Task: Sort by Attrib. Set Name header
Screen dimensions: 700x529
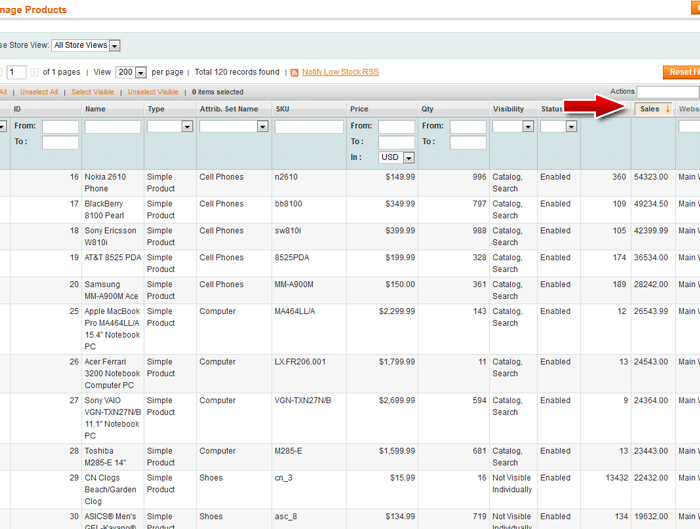Action: (x=229, y=109)
